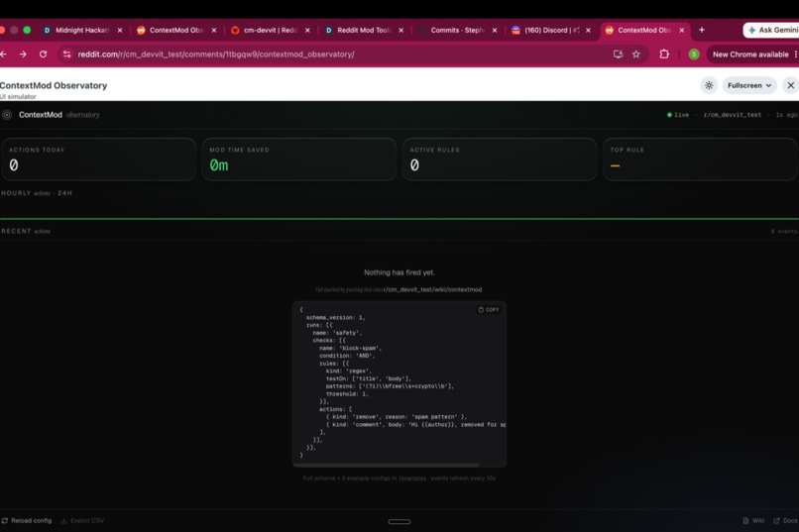The image size is (799, 532).
Task: Click the ContextMod Observatory page title
Action: (54, 85)
